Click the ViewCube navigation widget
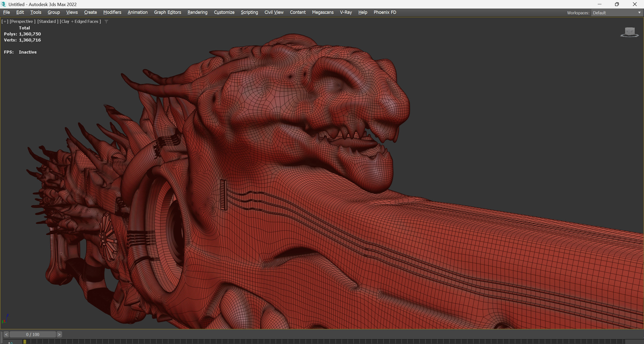The height and width of the screenshot is (344, 644). click(630, 32)
